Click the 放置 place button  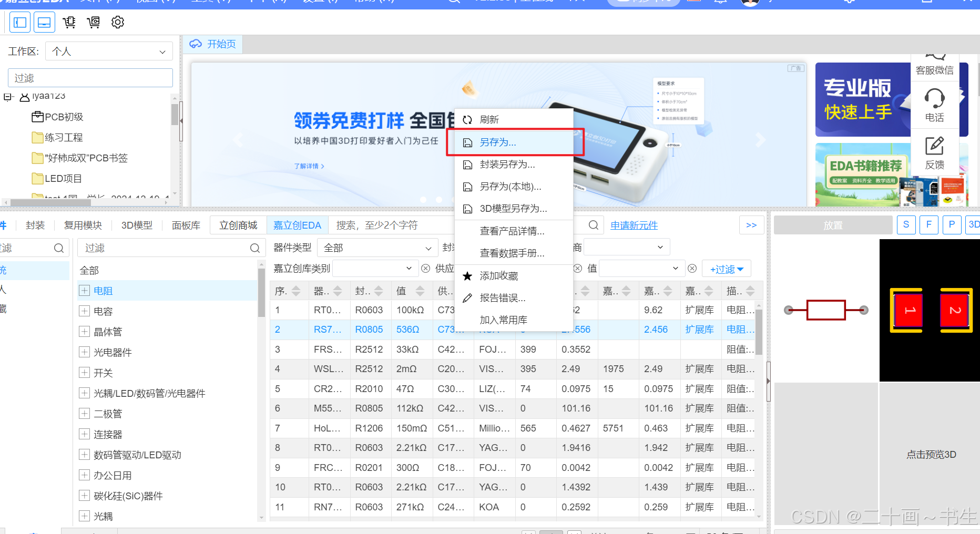click(833, 225)
